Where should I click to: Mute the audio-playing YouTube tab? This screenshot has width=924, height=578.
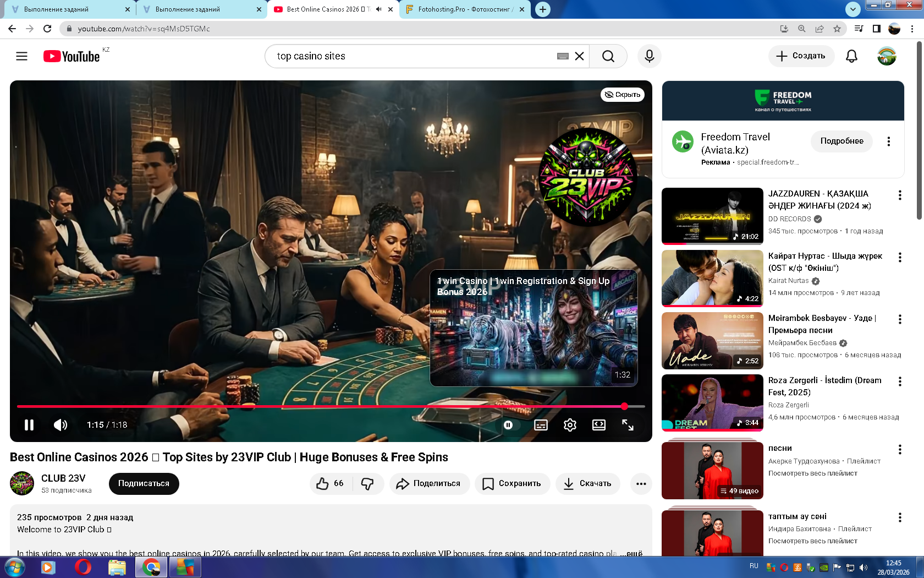(x=379, y=9)
